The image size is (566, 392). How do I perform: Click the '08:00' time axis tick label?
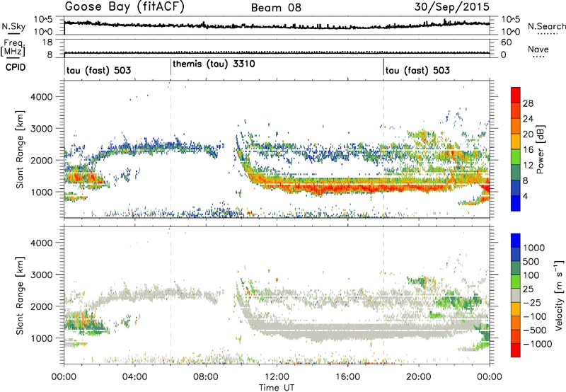coord(205,377)
